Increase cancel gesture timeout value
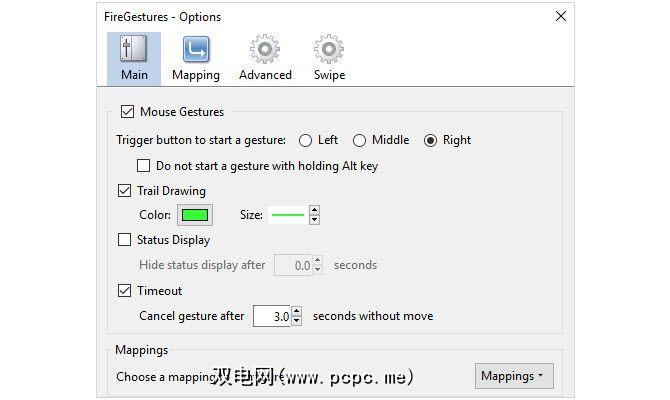Screen dimensions: 670x400 [297, 311]
